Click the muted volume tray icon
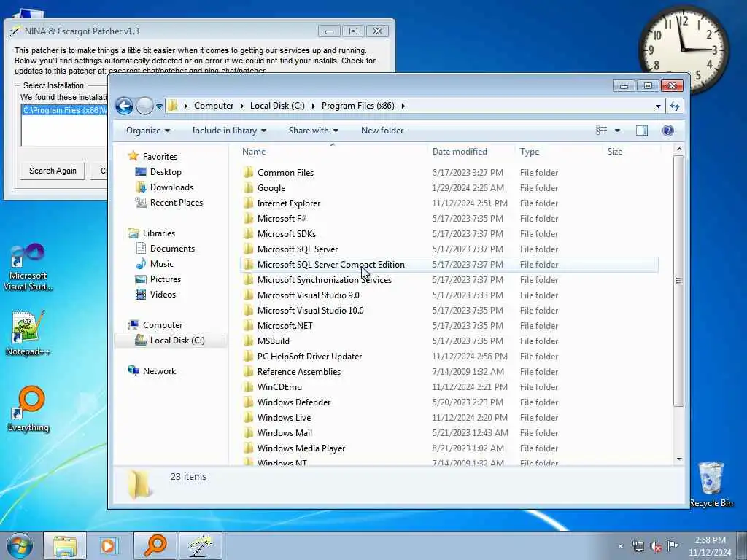Image resolution: width=747 pixels, height=560 pixels. click(x=656, y=546)
